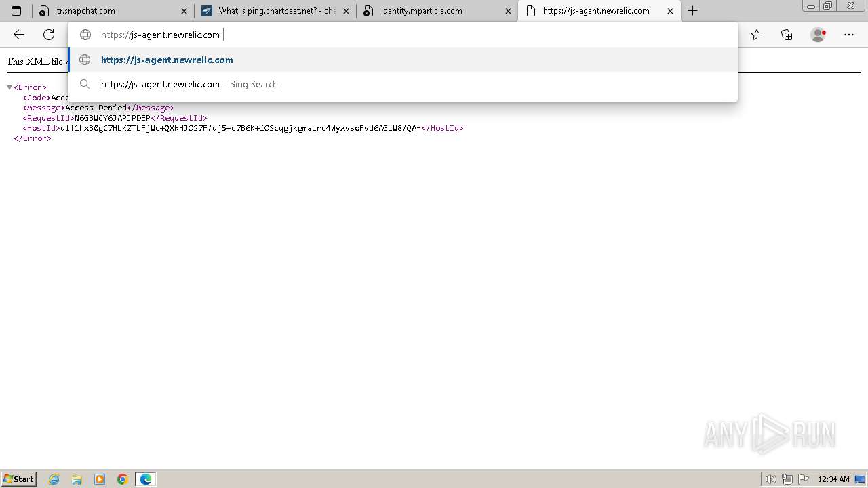Close the tr.snapchat.com tab
This screenshot has width=868, height=488.
[184, 11]
